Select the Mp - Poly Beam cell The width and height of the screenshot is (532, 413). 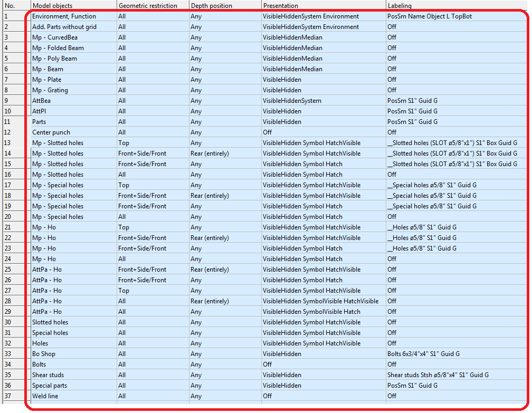pos(74,59)
